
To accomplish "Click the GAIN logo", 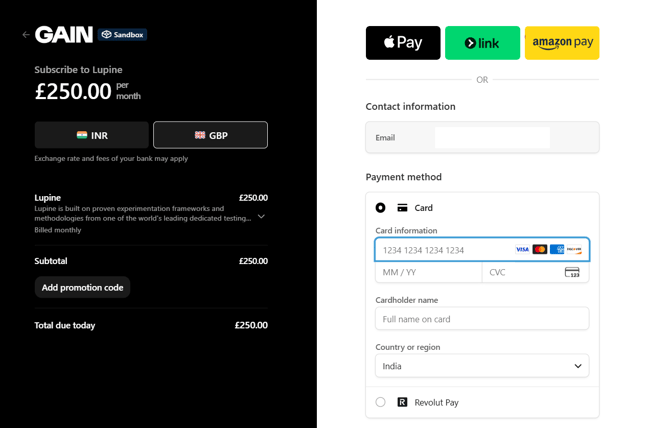I will (x=64, y=35).
